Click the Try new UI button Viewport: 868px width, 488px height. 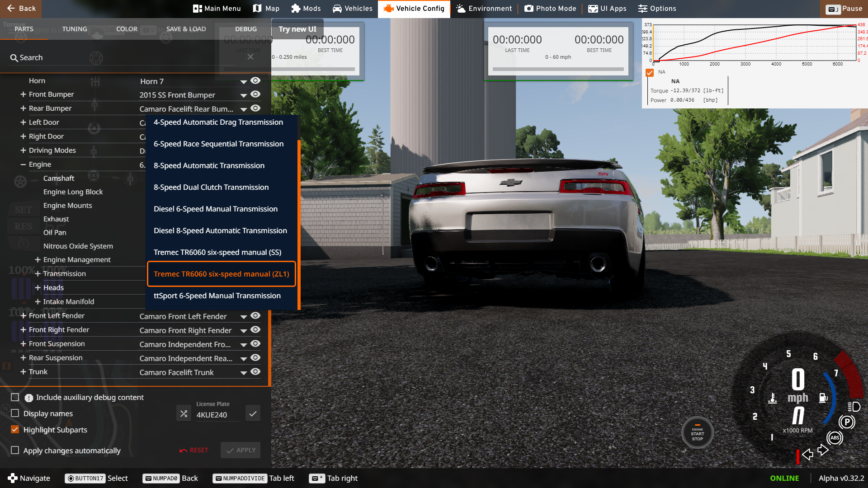click(x=297, y=29)
